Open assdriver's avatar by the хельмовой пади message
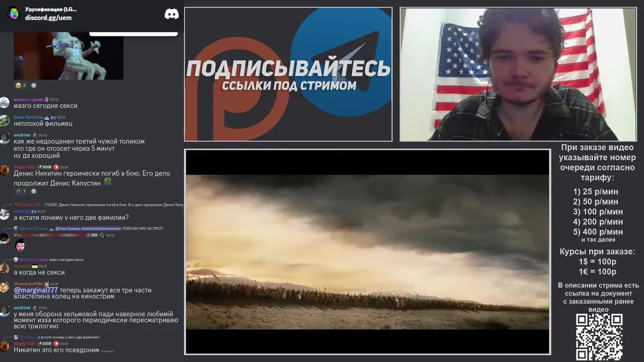 click(x=5, y=311)
